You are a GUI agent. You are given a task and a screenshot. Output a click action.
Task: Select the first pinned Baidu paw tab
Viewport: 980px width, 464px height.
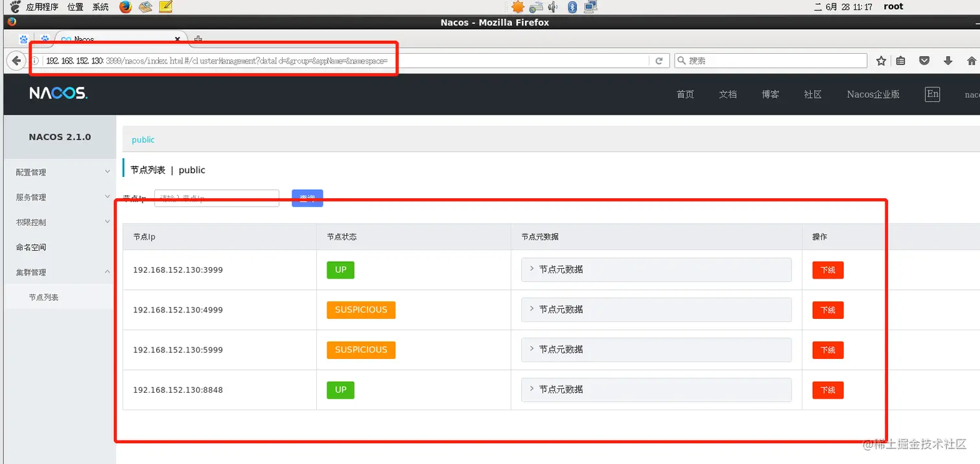[x=24, y=40]
